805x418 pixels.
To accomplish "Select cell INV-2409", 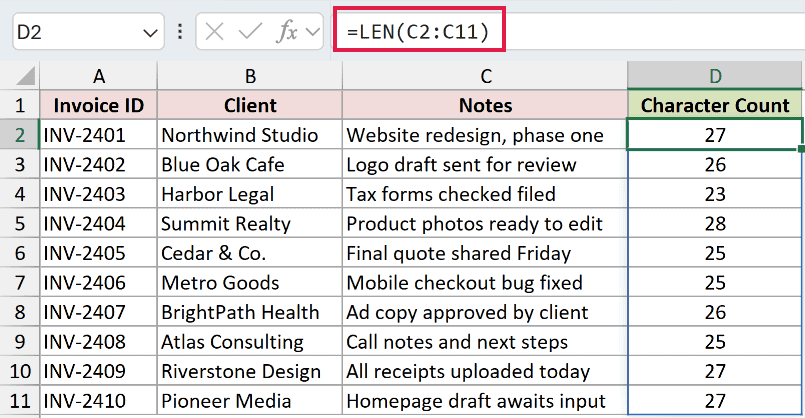I will click(x=99, y=371).
